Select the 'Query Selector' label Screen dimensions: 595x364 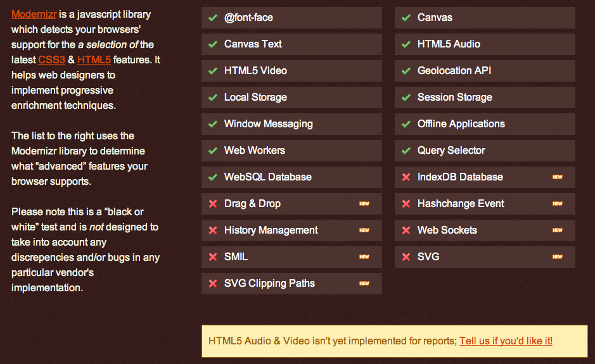click(451, 151)
